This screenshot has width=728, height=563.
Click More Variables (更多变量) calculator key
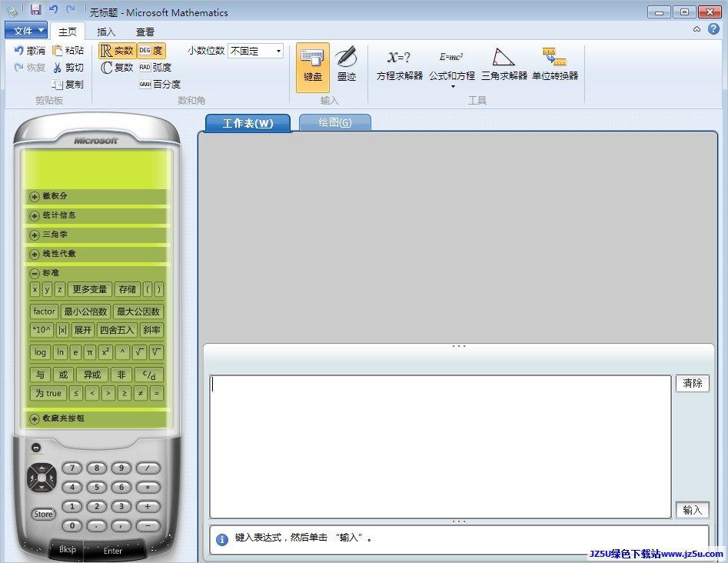tap(90, 289)
